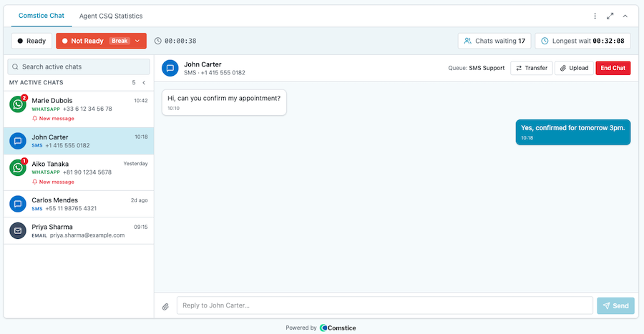Click the incoming appointment message bubble
Screen dimensions: 644x334
point(224,102)
